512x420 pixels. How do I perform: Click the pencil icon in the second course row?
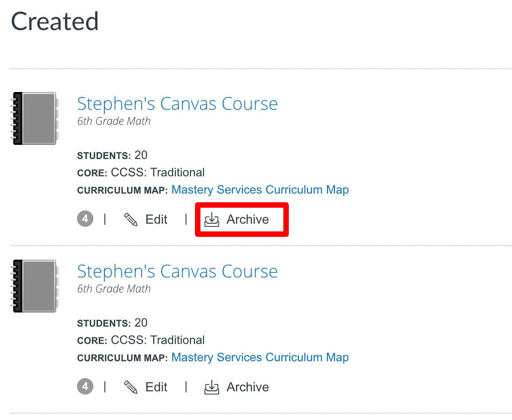pyautogui.click(x=131, y=387)
